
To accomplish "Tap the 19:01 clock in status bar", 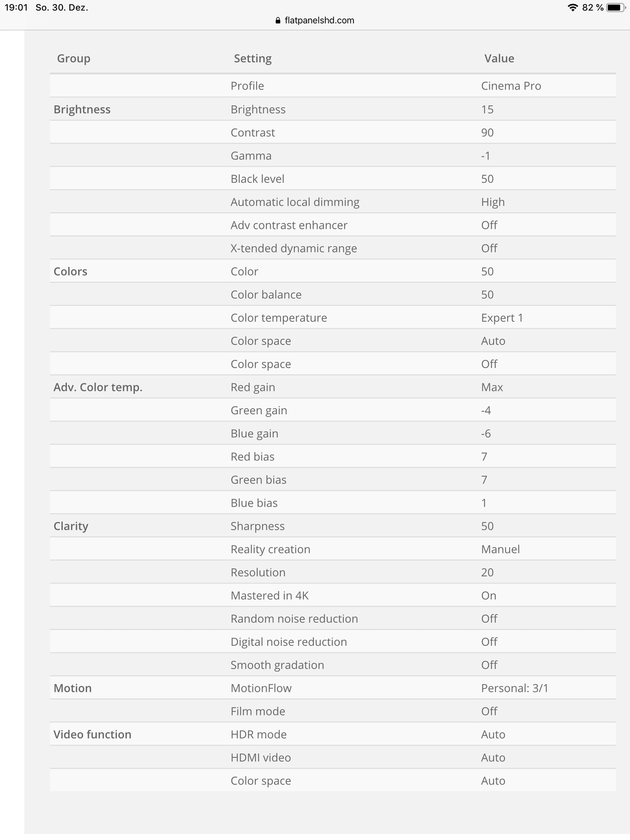I will click(16, 8).
